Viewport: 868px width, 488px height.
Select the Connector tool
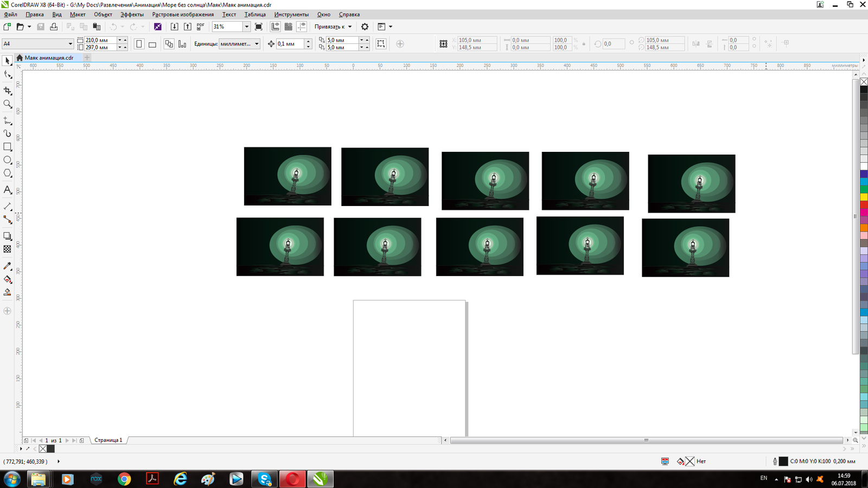coord(8,220)
